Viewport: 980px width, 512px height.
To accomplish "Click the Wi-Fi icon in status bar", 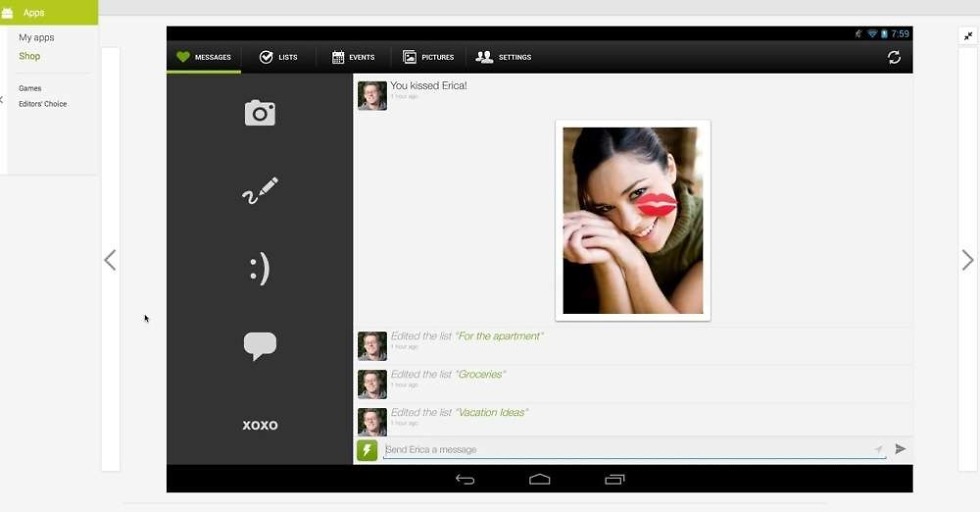I will [x=872, y=34].
